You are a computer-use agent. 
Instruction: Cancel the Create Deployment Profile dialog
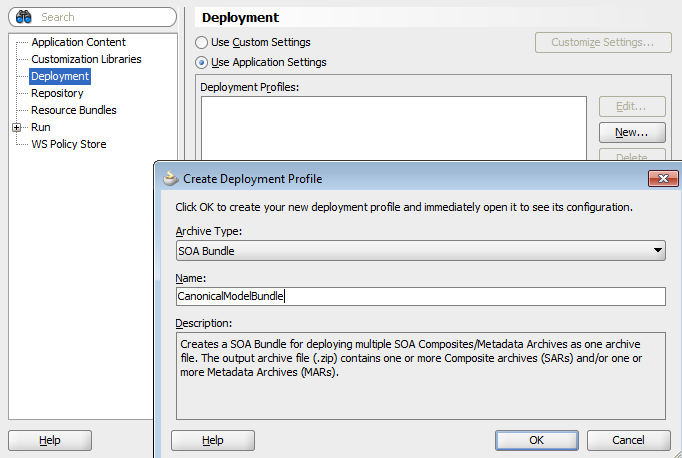click(x=628, y=440)
